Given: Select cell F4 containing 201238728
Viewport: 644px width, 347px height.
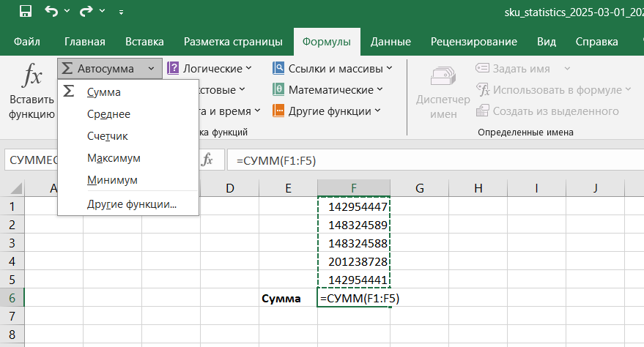Looking at the screenshot, I should click(354, 261).
